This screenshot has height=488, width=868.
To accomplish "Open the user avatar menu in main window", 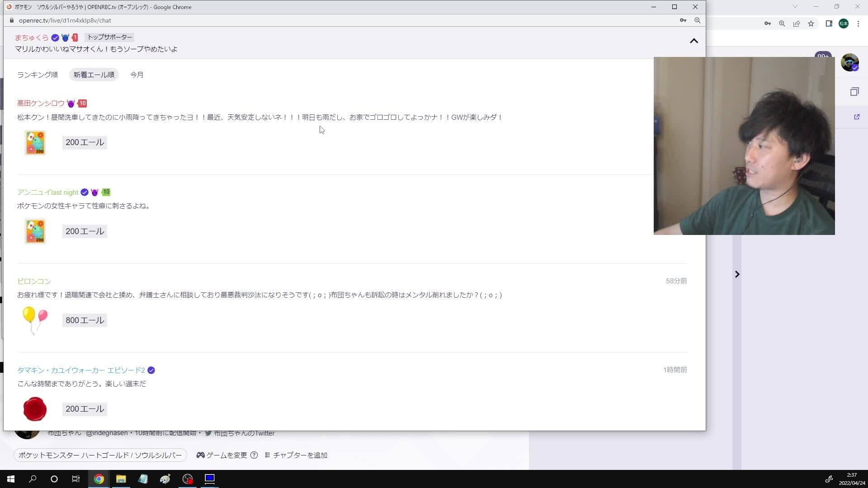I will click(x=850, y=62).
